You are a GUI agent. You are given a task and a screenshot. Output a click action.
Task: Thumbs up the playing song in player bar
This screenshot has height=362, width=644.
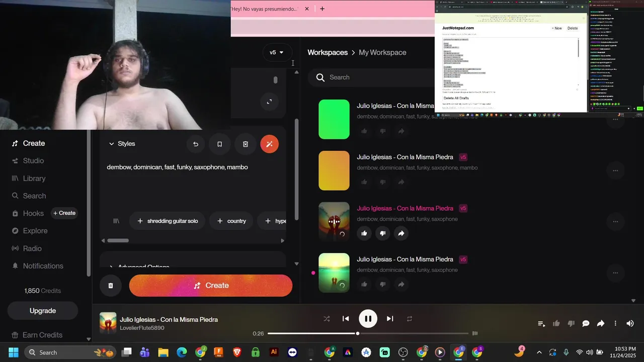[556, 324]
